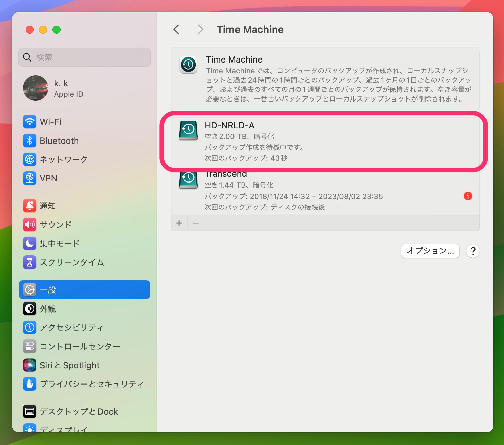Remove backup disk with minus button
This screenshot has width=504, height=445.
click(196, 223)
